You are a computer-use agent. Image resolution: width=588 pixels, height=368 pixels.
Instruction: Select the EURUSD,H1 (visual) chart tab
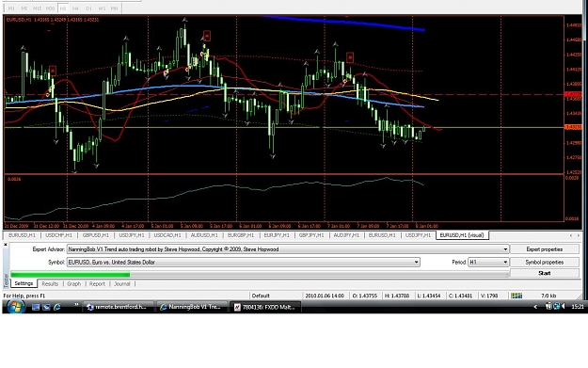(462, 235)
